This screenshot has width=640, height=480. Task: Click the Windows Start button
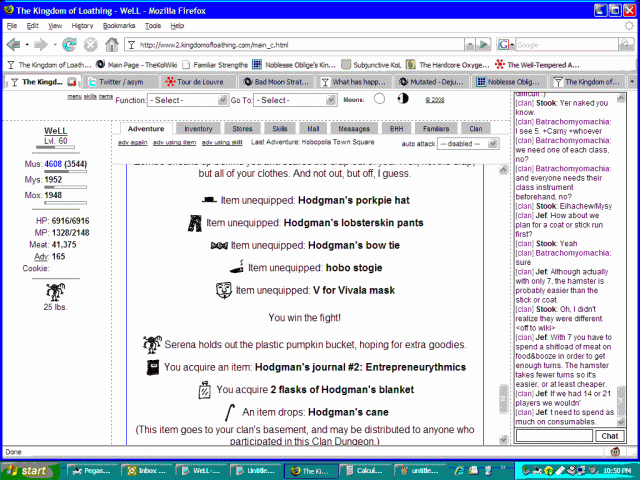[26, 470]
